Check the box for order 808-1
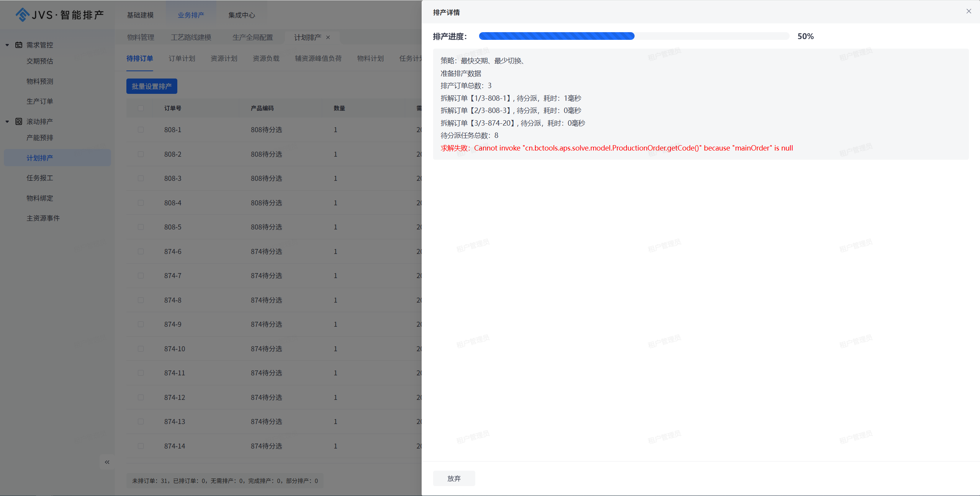The height and width of the screenshot is (496, 980). [x=141, y=130]
